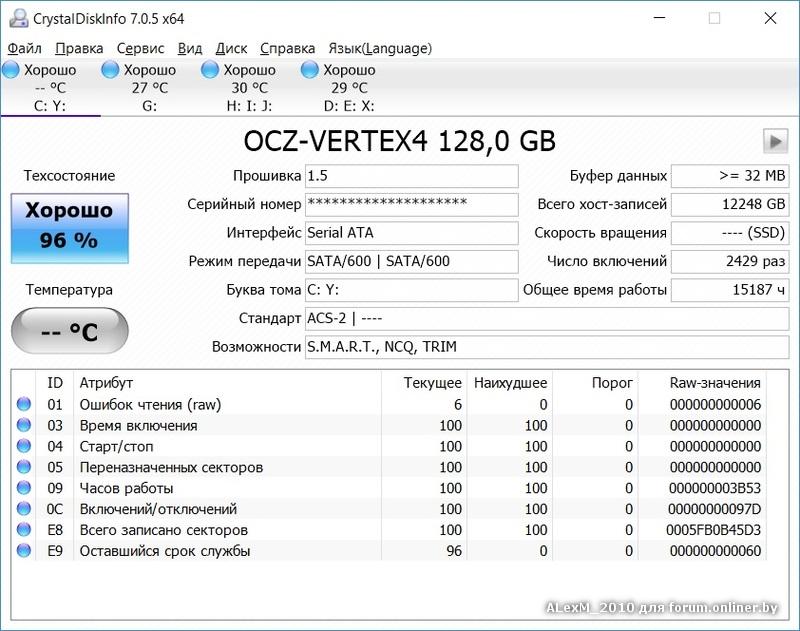Select the C: Y: disk tab
Image resolution: width=800 pixels, height=631 pixels.
point(50,88)
